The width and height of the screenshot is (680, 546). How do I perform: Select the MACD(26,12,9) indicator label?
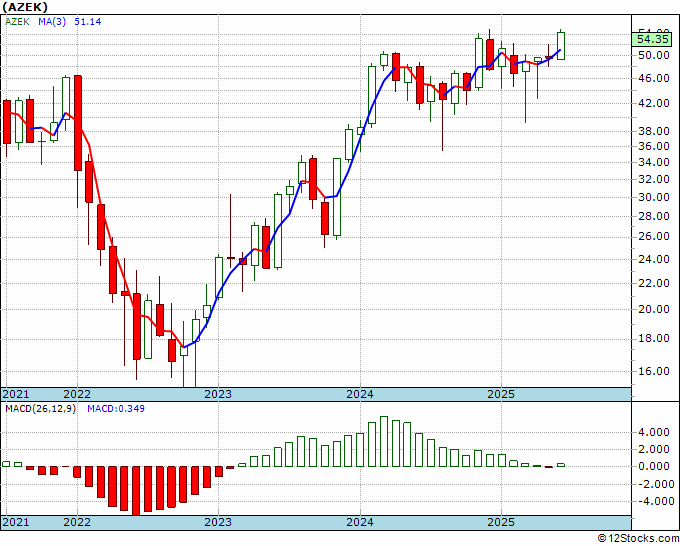(x=40, y=409)
